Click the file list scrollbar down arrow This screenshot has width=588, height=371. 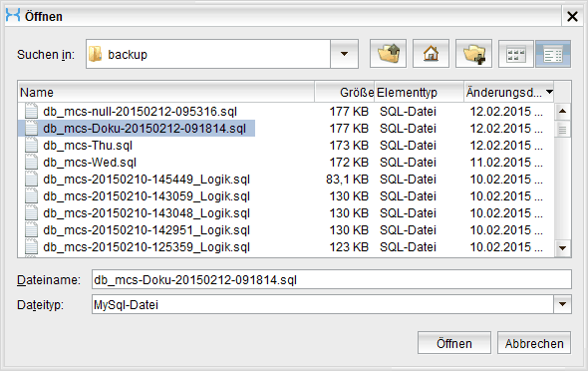tap(562, 248)
